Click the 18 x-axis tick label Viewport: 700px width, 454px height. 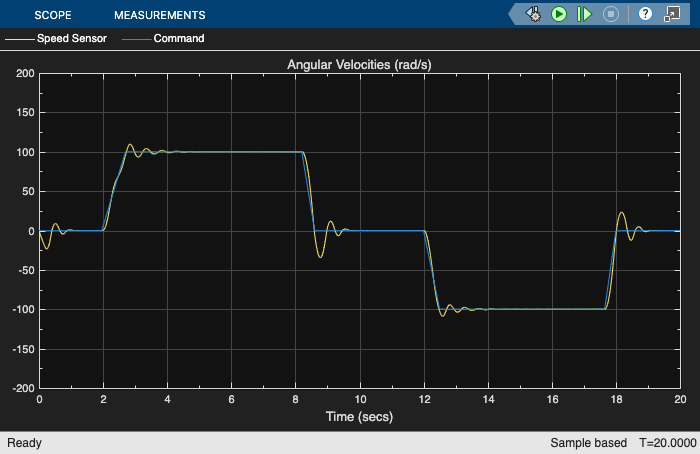coord(617,399)
